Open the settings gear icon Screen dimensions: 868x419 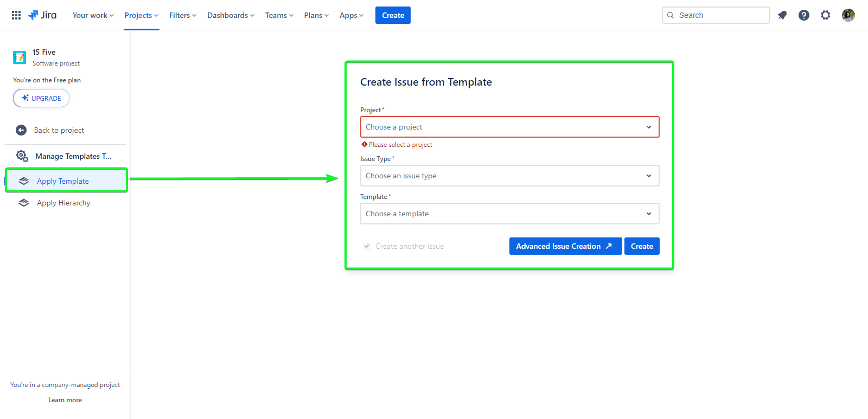click(x=825, y=15)
